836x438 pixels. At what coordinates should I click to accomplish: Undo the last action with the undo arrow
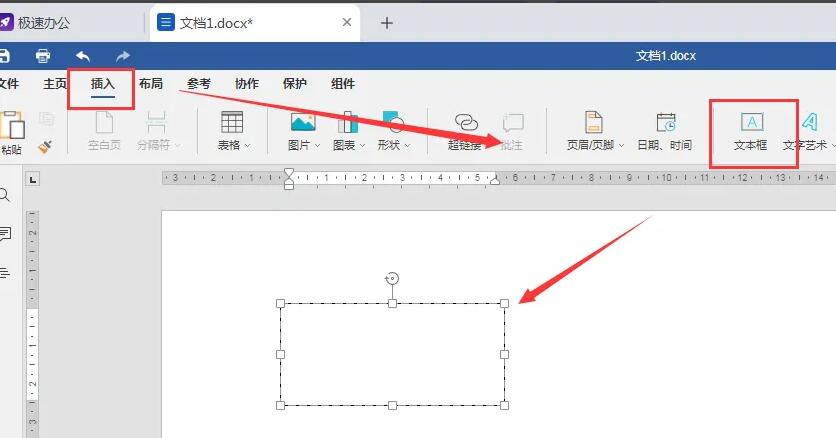tap(83, 56)
